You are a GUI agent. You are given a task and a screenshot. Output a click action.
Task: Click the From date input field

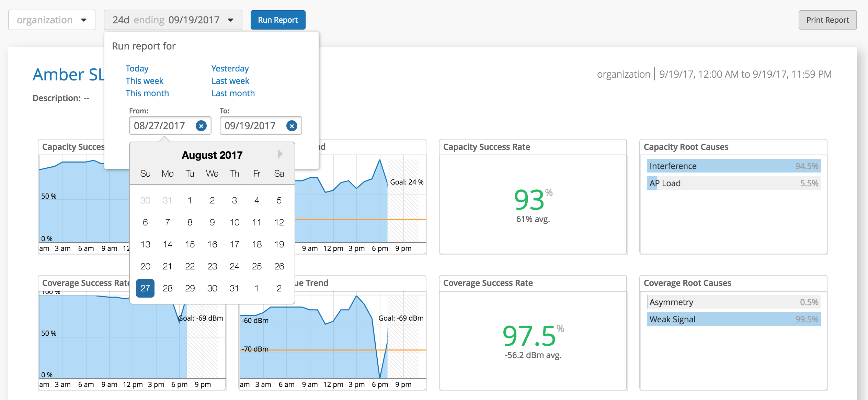(160, 126)
